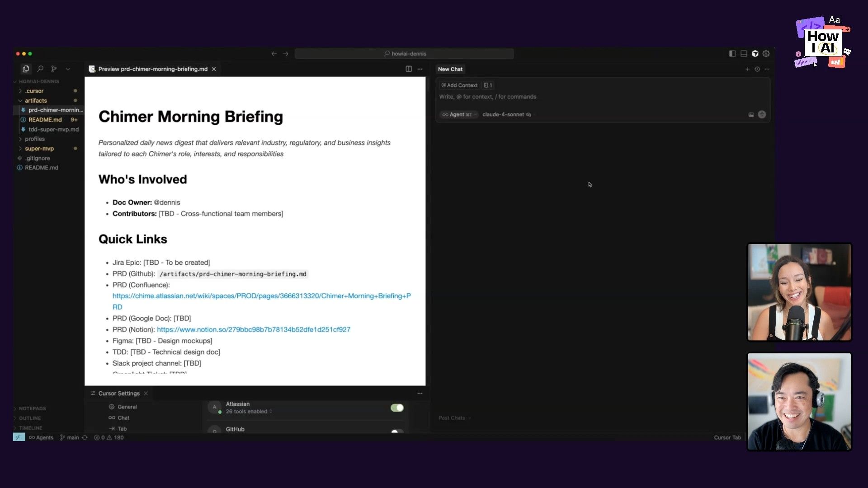Enable the GitHub MCP server toggle
The width and height of the screenshot is (868, 488).
pyautogui.click(x=397, y=432)
